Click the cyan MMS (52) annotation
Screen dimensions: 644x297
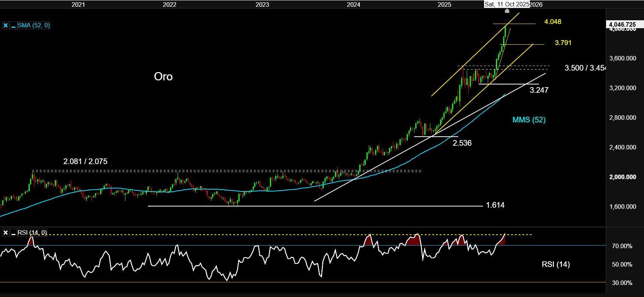tap(529, 120)
